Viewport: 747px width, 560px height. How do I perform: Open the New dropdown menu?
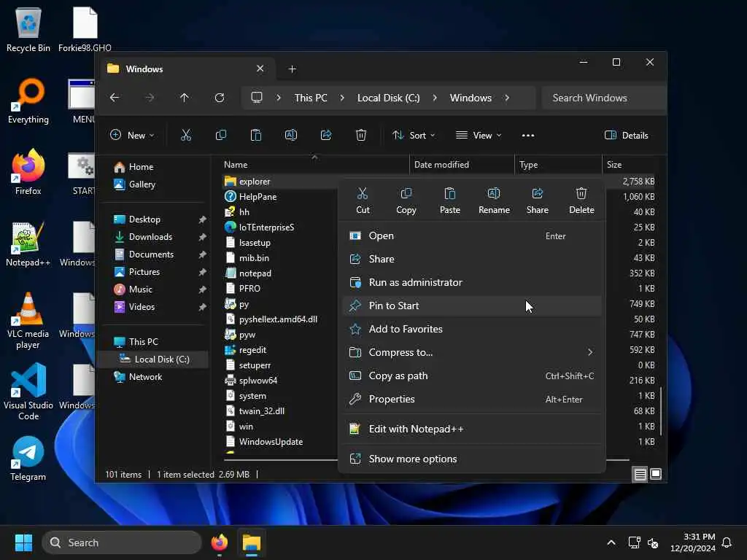[x=132, y=135]
